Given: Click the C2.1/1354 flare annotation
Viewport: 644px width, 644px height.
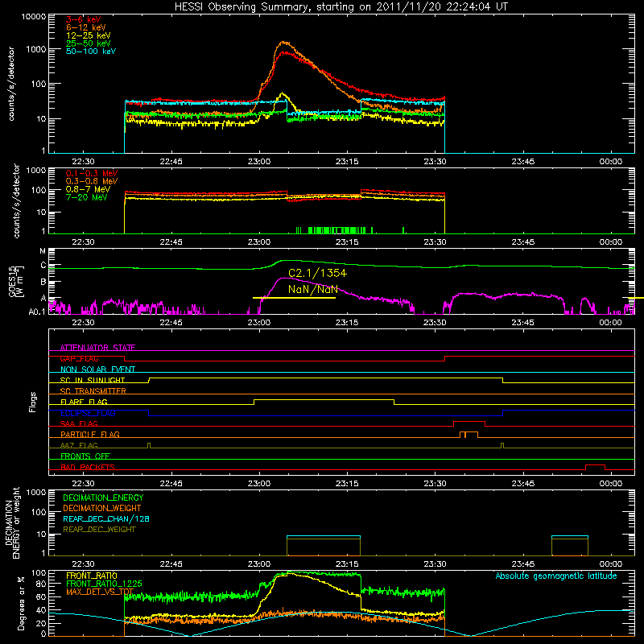Looking at the screenshot, I should tap(317, 273).
